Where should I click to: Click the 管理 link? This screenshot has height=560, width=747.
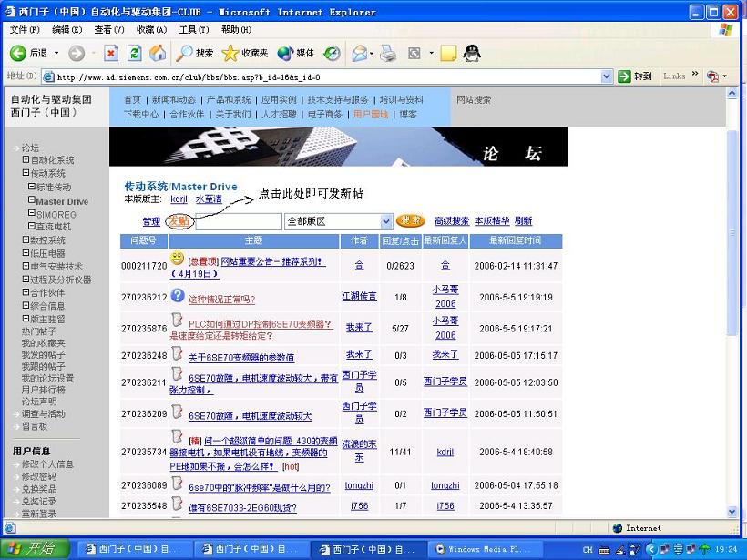point(151,221)
